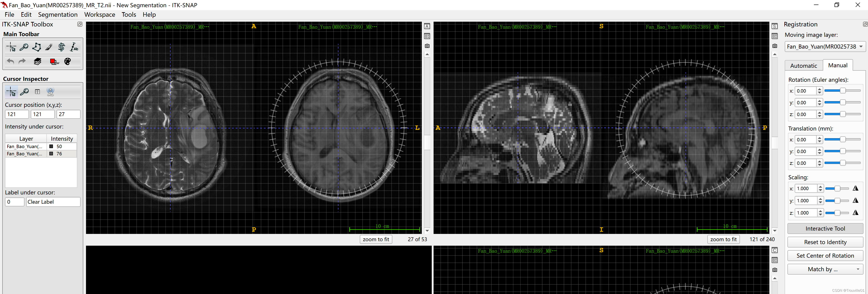Switch to the Automatic registration tab
Screen dimensions: 868x294
click(803, 65)
